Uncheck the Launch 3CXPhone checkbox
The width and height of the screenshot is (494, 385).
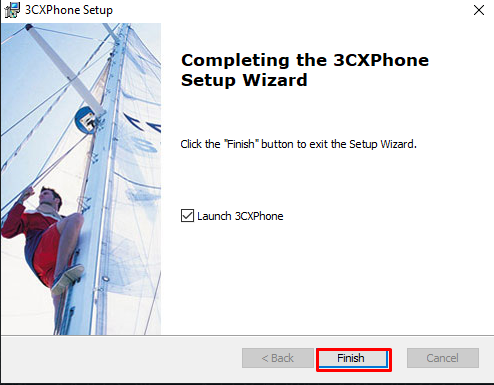click(187, 216)
